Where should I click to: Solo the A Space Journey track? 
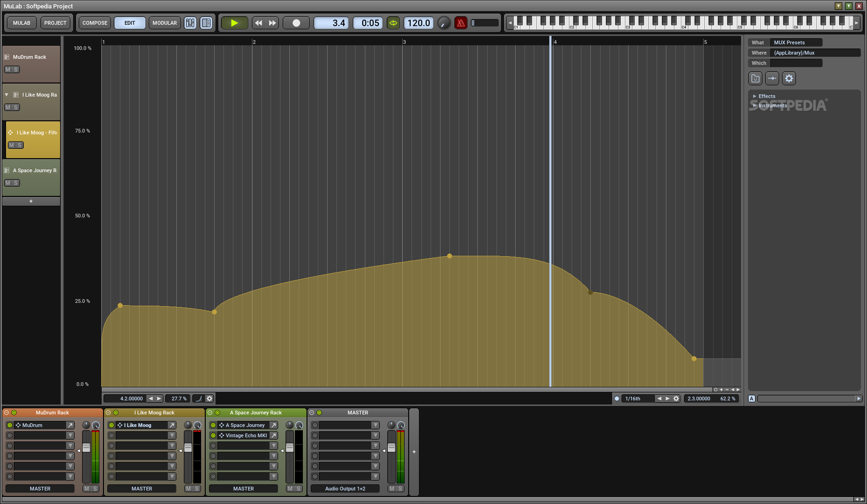click(16, 183)
